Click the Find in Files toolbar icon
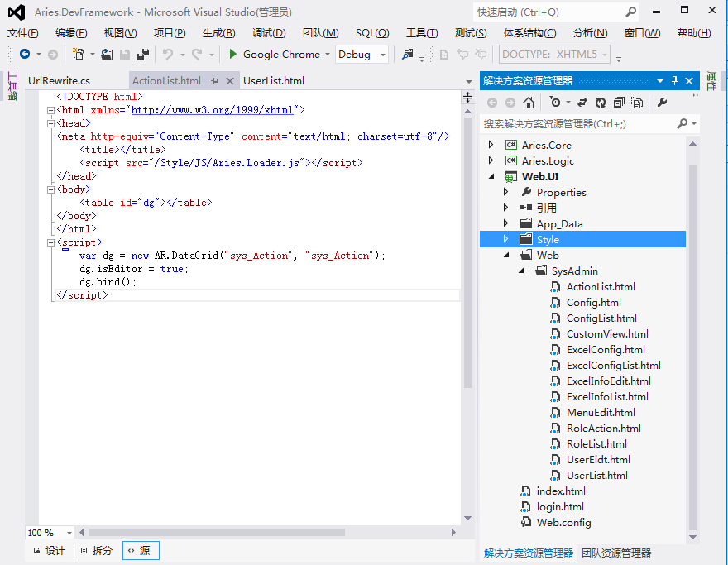 pos(407,55)
